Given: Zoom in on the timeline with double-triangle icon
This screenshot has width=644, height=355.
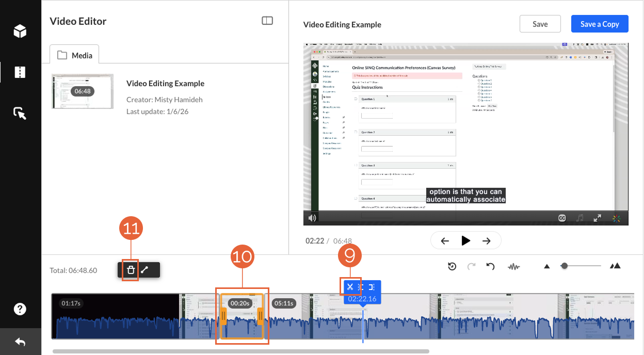Looking at the screenshot, I should pyautogui.click(x=615, y=266).
